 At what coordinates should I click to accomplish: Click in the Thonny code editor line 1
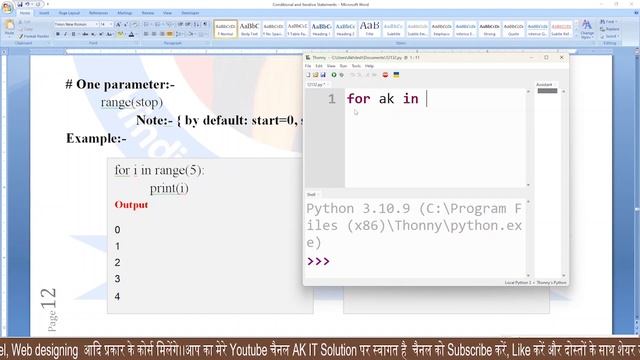click(435, 99)
